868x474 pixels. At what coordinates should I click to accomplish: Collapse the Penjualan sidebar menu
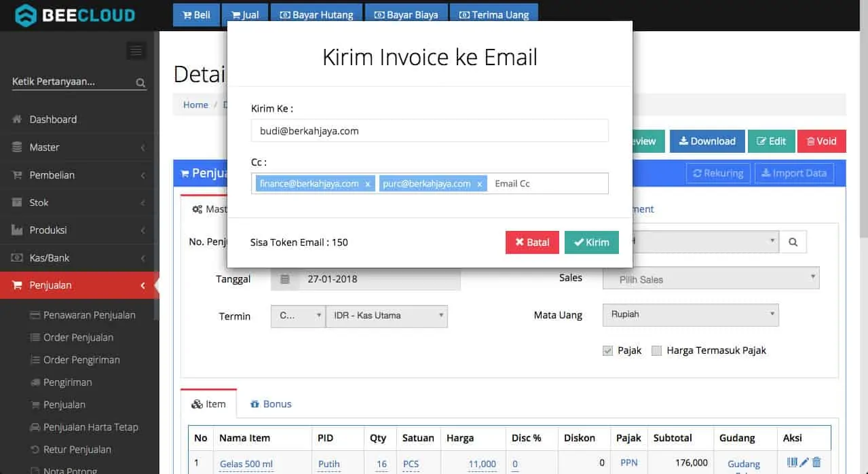[143, 285]
